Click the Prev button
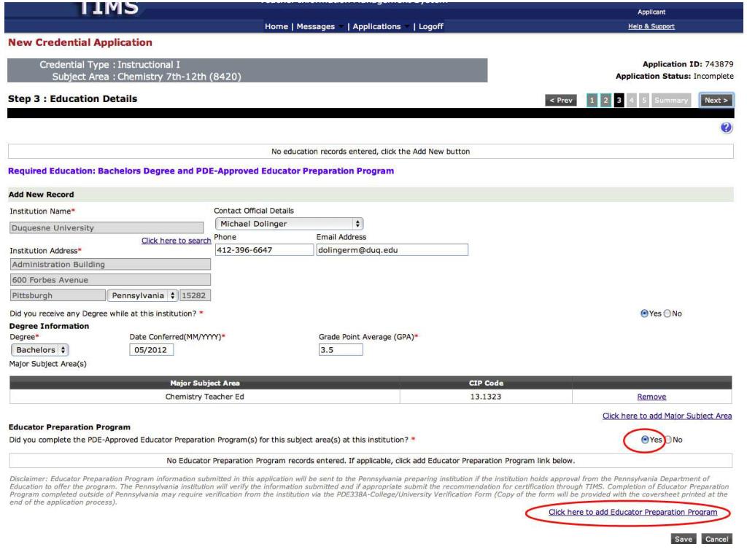 561,100
